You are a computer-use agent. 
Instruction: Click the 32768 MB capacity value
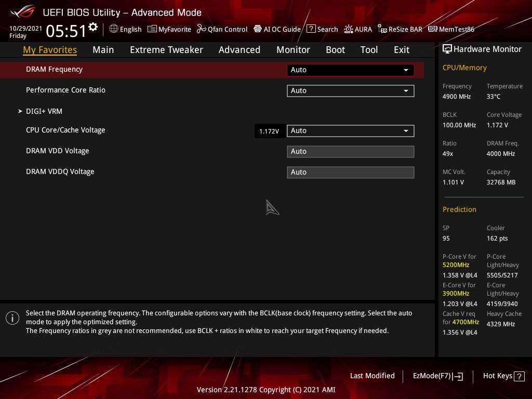click(x=501, y=182)
